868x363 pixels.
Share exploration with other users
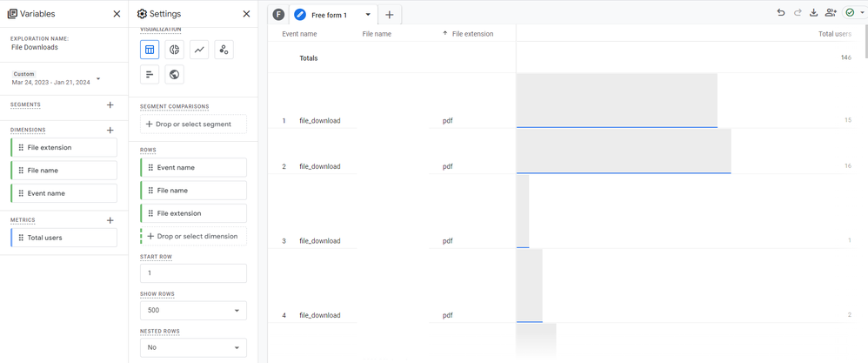(x=831, y=13)
